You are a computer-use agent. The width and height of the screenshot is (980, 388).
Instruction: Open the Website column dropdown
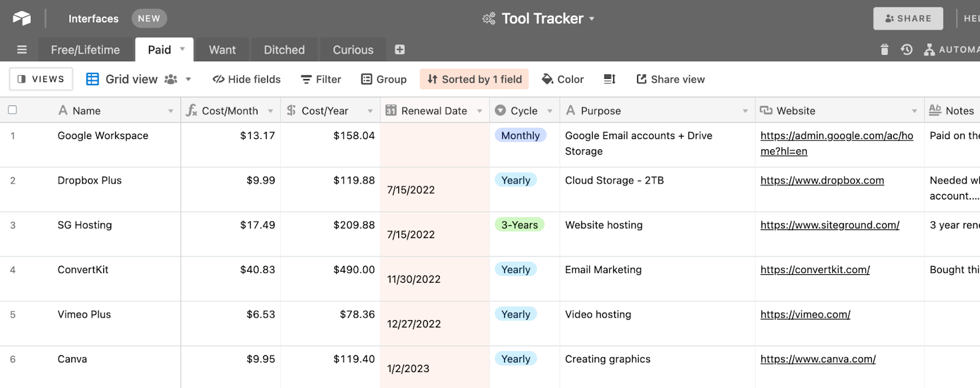[914, 111]
